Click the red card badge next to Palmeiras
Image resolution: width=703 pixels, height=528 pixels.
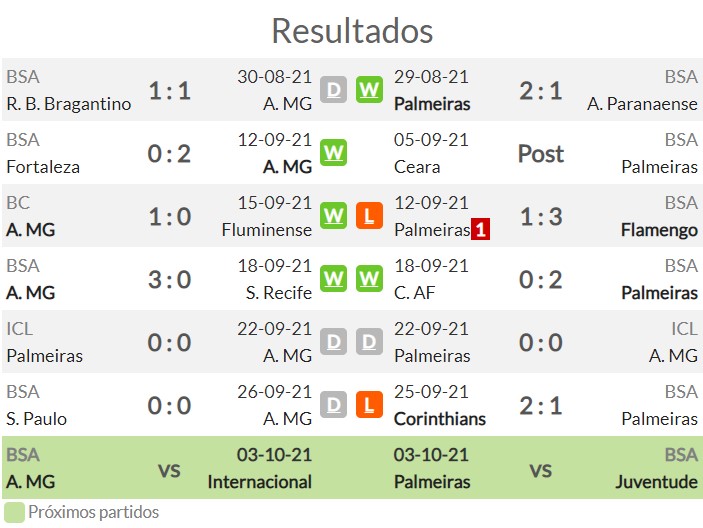point(480,229)
